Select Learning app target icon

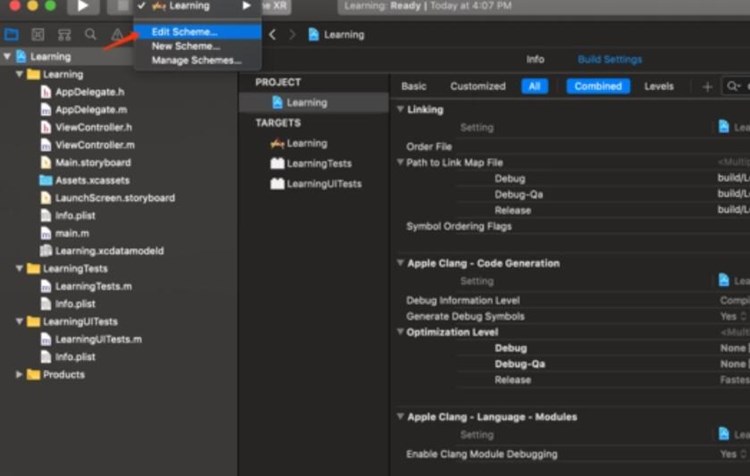277,144
